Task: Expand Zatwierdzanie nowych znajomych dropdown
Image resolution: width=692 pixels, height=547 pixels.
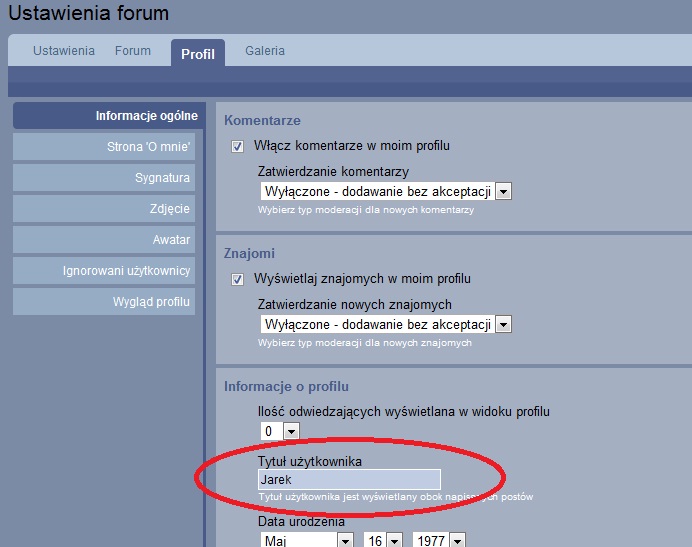Action: (385, 324)
